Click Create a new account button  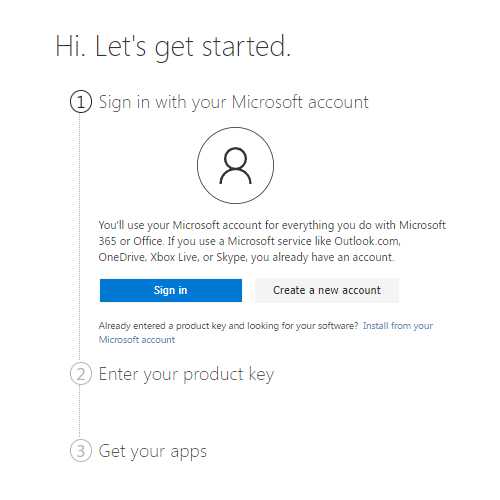tap(327, 290)
